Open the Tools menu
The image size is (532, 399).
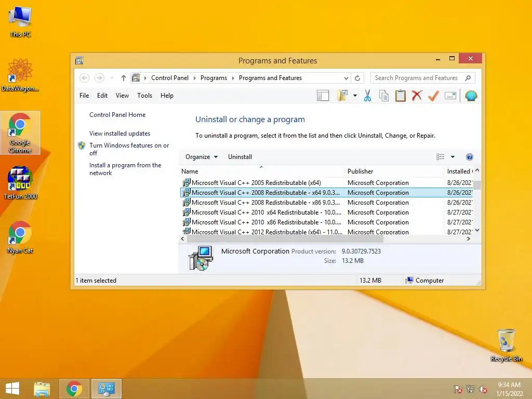(144, 96)
